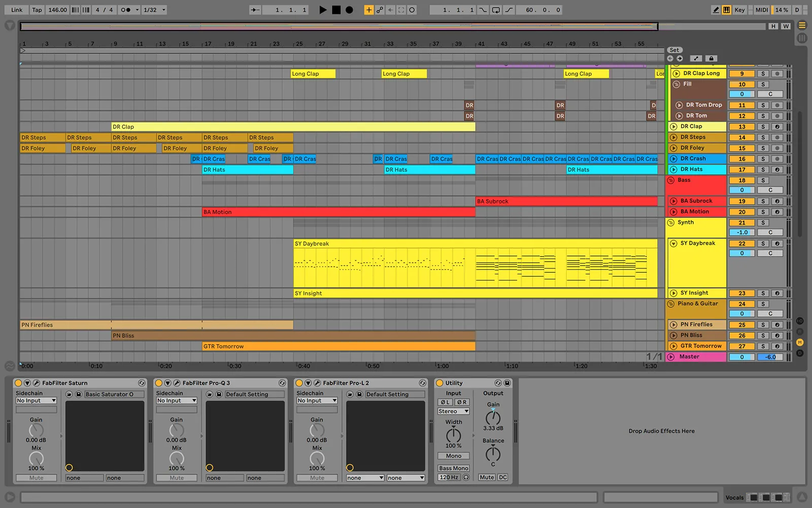Click Utility DC filter button
This screenshot has width=812, height=508.
point(502,477)
